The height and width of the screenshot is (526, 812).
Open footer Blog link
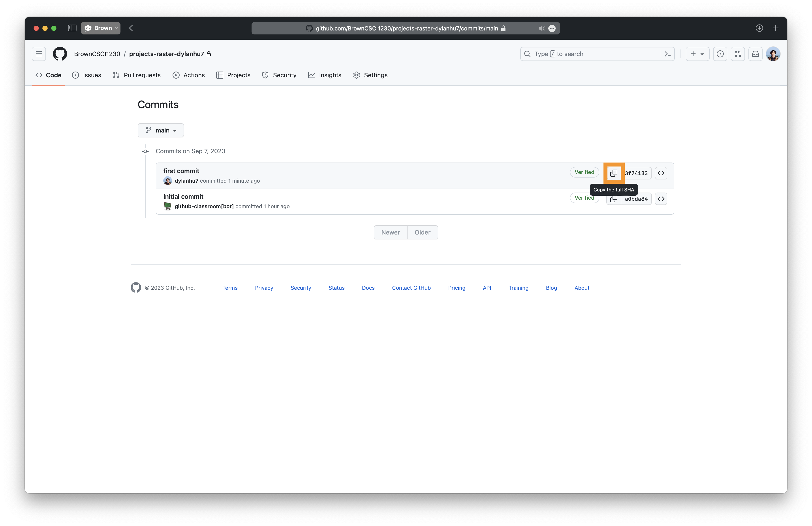click(551, 288)
